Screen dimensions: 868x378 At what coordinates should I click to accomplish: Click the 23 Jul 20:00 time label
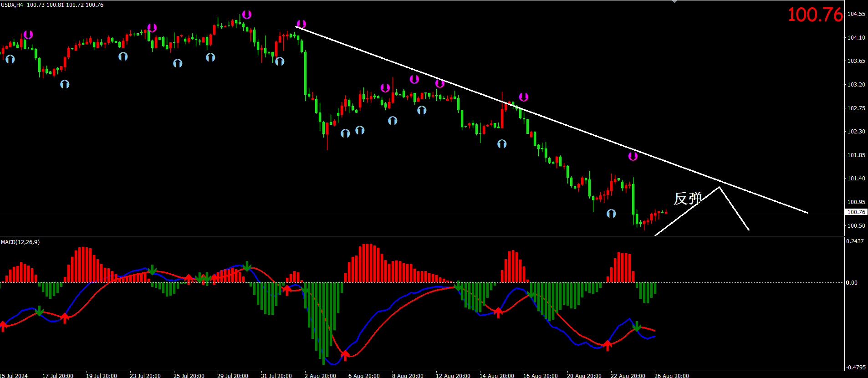click(x=145, y=376)
